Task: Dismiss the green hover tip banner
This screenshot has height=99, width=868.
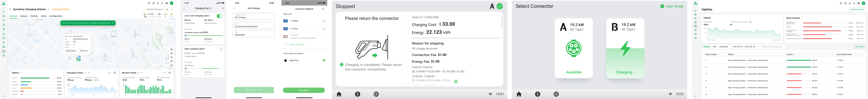Action: click(x=113, y=23)
